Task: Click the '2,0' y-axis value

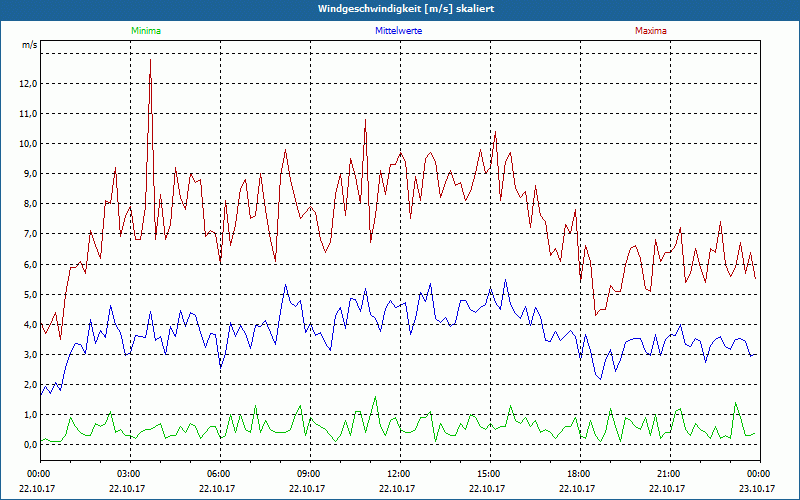Action: coord(30,385)
